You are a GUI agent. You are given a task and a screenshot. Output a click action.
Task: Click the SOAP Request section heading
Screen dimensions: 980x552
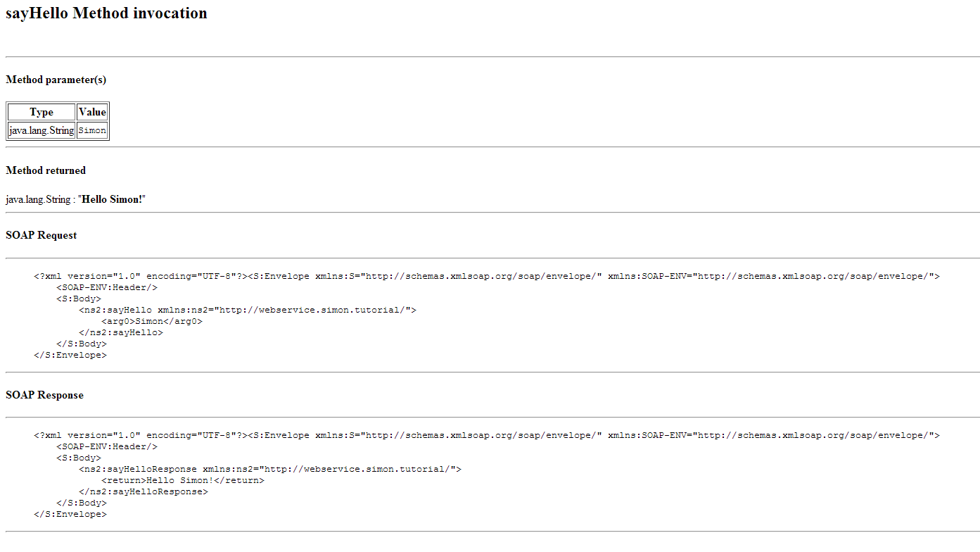point(42,235)
